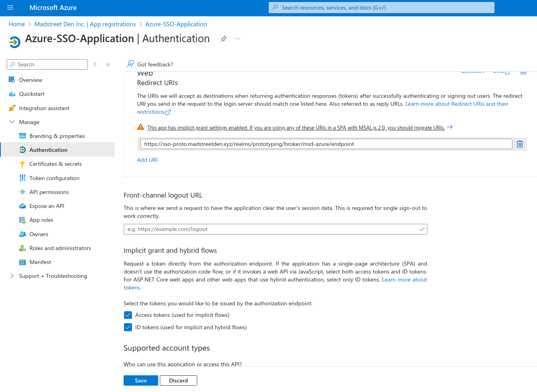The height and width of the screenshot is (392, 537).
Task: Toggle sidebar expand/collapse arrows
Action: pyautogui.click(x=95, y=64)
